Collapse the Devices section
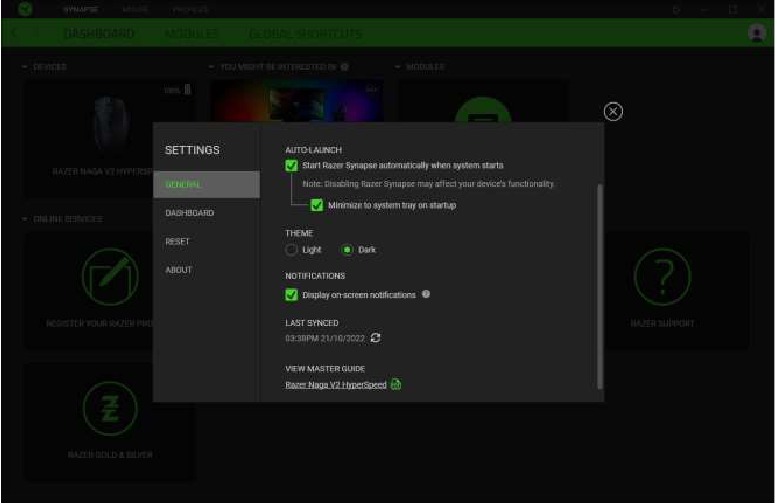The width and height of the screenshot is (777, 504). 24,67
